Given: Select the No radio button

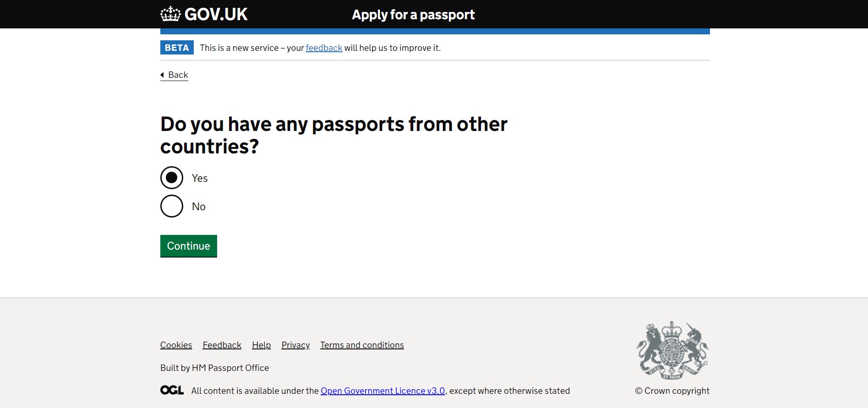Looking at the screenshot, I should [172, 206].
